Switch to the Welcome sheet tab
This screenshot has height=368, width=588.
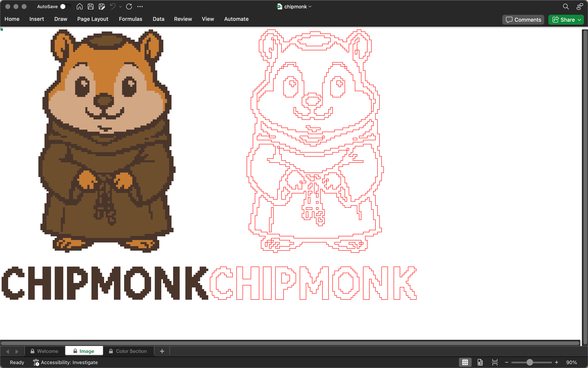tap(45, 351)
